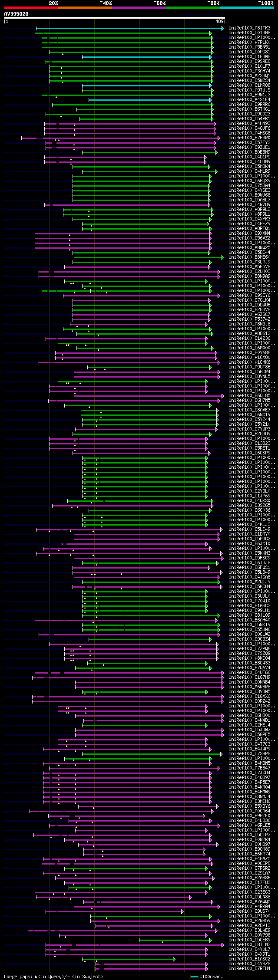Select the UniRef100_C5LN88 label
Image resolution: width=278 pixels, height=980 pixels.
(x=249, y=897)
